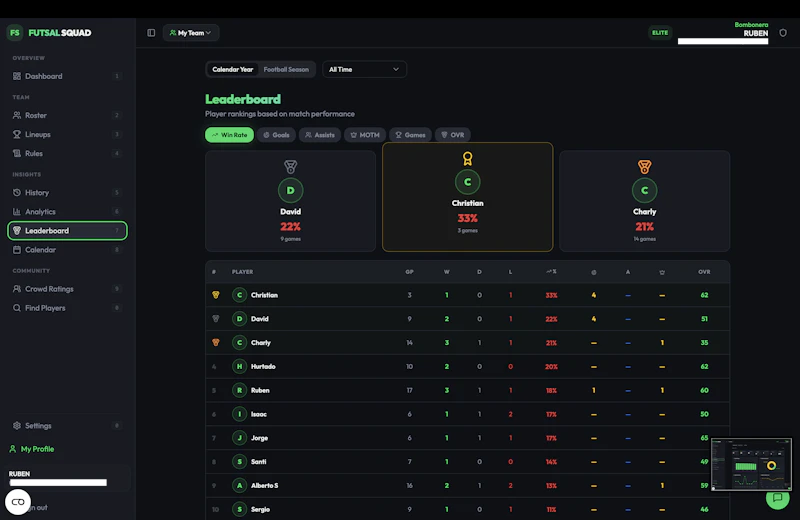Click the Crowd Ratings people icon

[x=17, y=289]
